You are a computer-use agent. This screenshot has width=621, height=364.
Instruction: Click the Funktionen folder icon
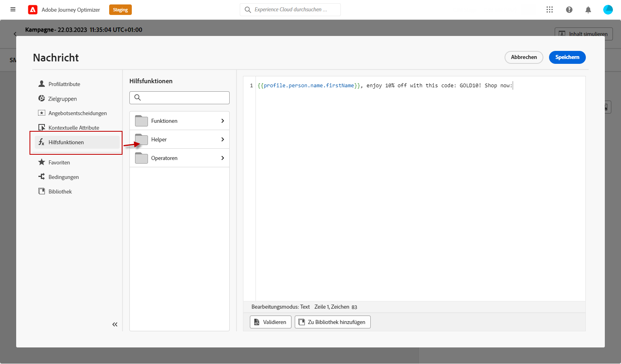[x=142, y=121]
